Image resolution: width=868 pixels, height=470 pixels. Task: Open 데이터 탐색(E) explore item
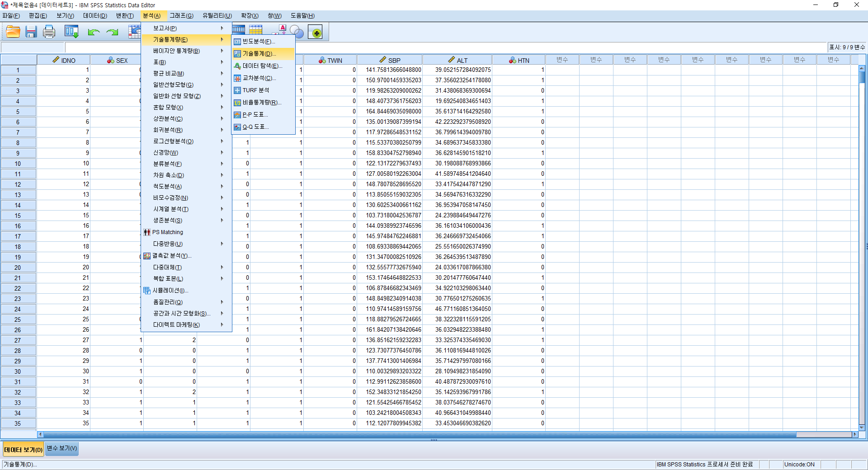[x=263, y=66]
